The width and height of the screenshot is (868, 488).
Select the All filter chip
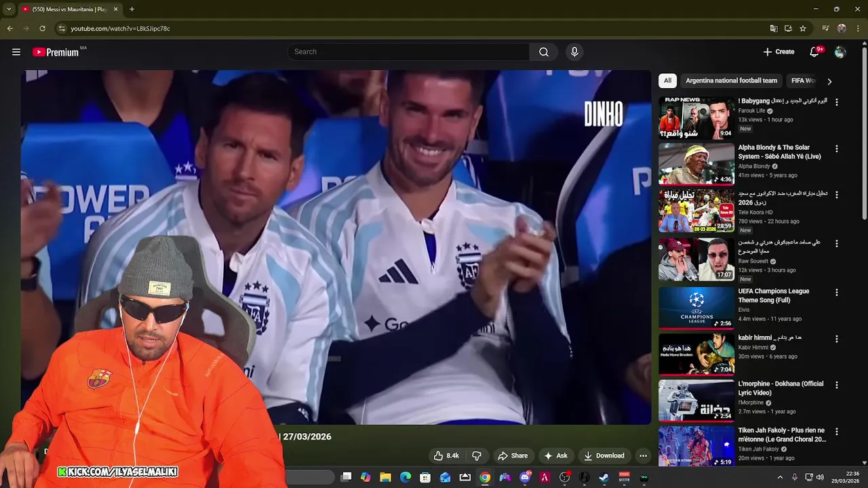pos(667,81)
